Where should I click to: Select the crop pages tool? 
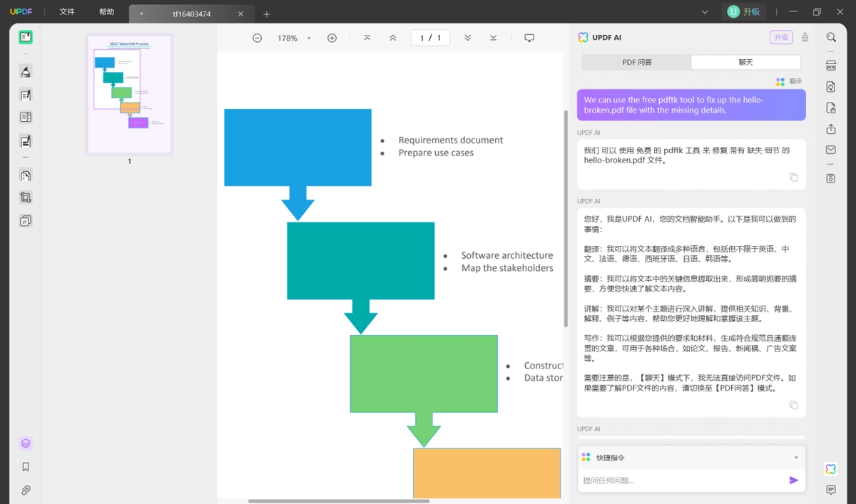click(x=26, y=198)
